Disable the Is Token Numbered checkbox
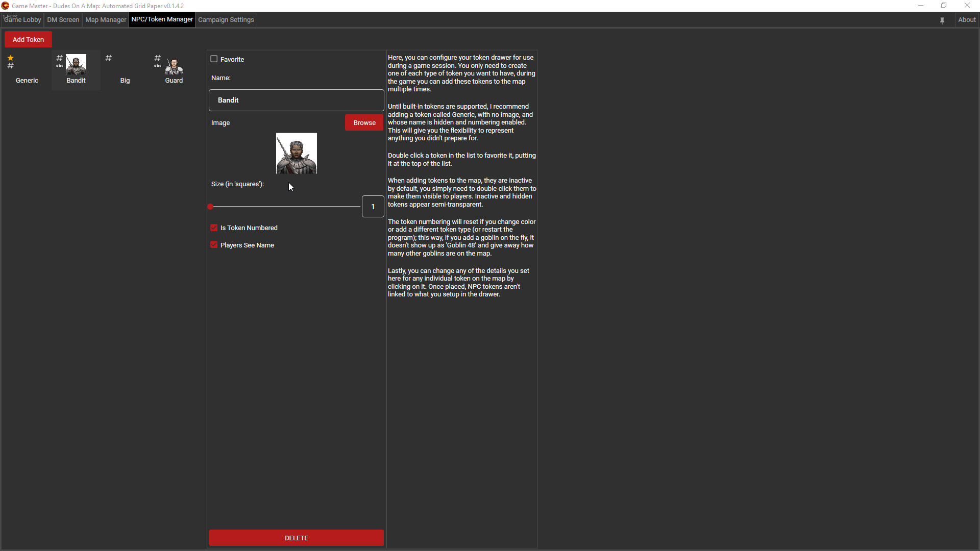 (x=214, y=228)
